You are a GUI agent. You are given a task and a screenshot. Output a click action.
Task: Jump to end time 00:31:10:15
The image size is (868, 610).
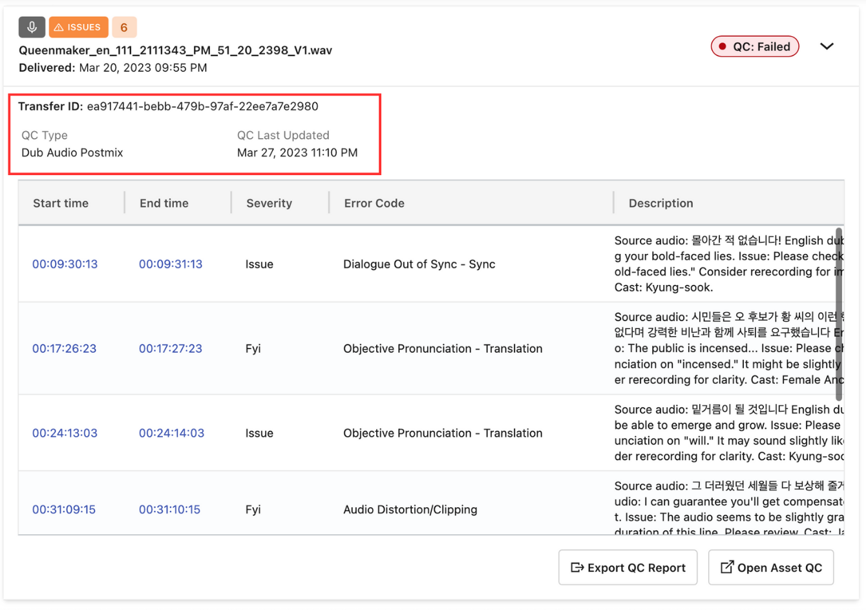(169, 509)
